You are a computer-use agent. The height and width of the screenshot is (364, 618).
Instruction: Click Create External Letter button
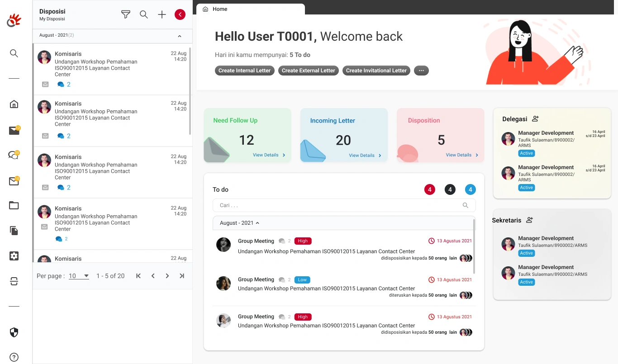pos(308,71)
